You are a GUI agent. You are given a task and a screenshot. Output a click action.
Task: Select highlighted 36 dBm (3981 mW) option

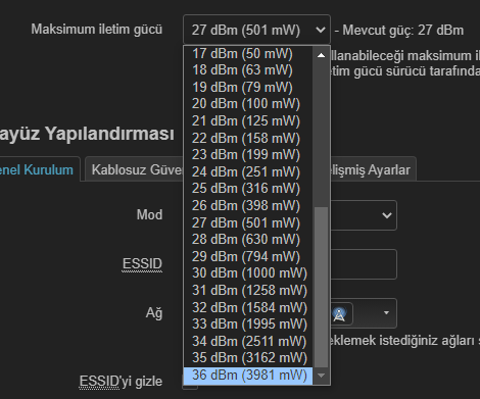point(248,376)
